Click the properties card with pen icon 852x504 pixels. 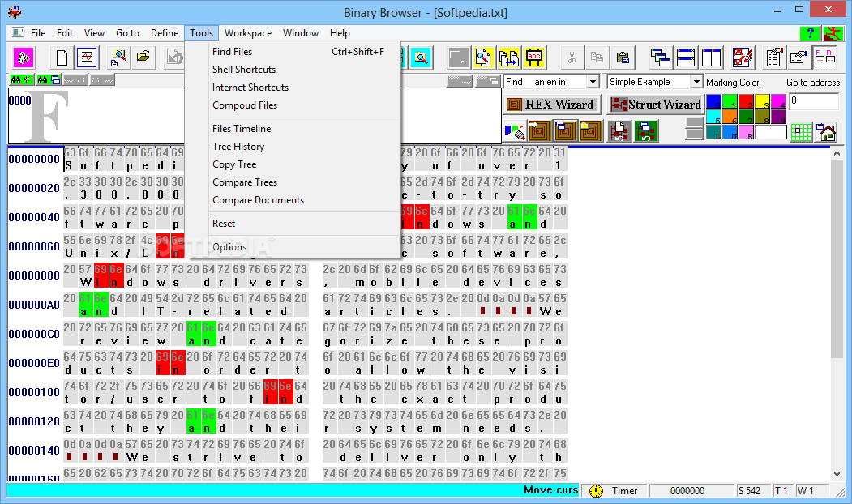click(x=799, y=57)
